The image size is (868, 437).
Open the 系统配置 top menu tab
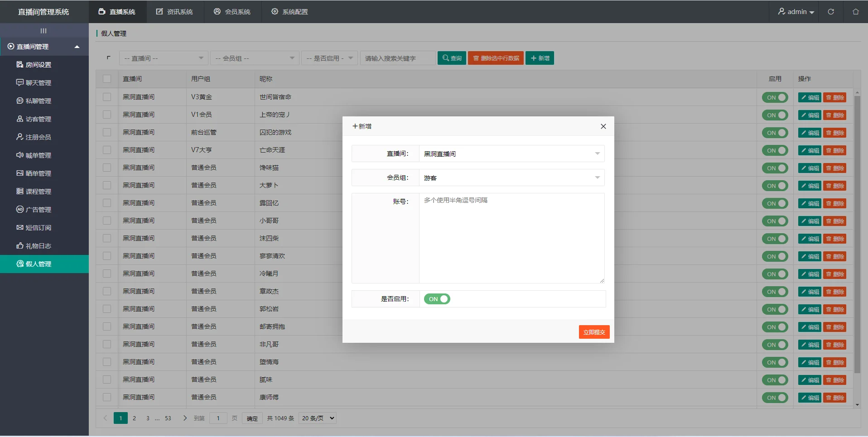tap(289, 12)
